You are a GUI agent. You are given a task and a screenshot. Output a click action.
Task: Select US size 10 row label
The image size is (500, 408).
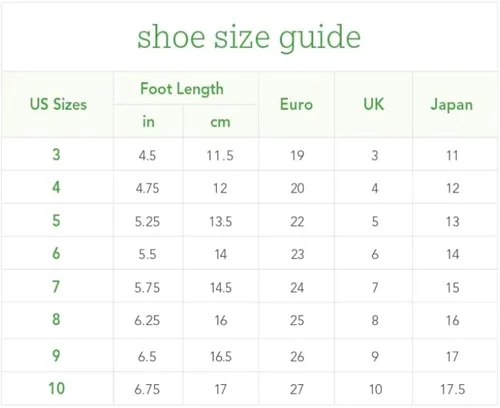(56, 388)
